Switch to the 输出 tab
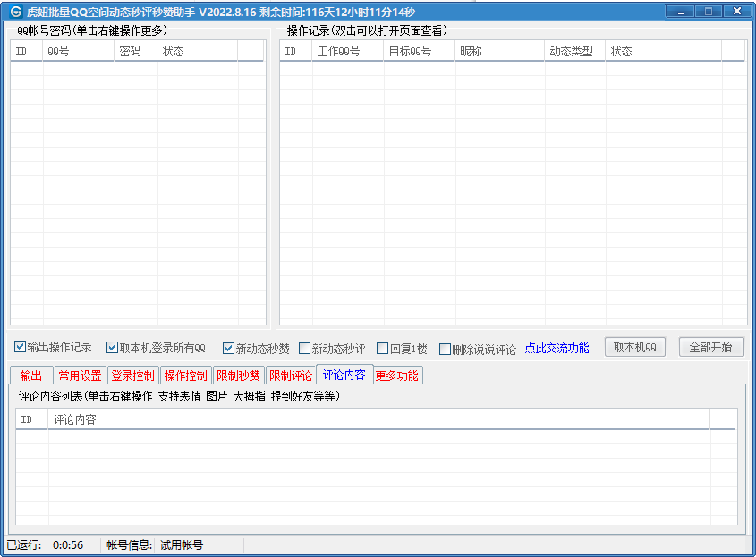This screenshot has height=557, width=756. pos(31,376)
